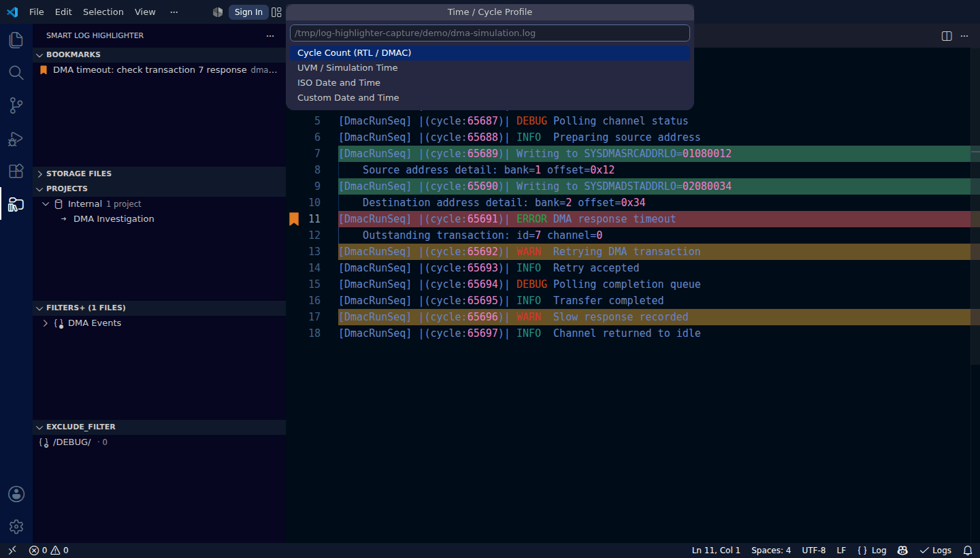Show the overflow menu after View
This screenshot has width=980, height=558.
click(x=174, y=12)
